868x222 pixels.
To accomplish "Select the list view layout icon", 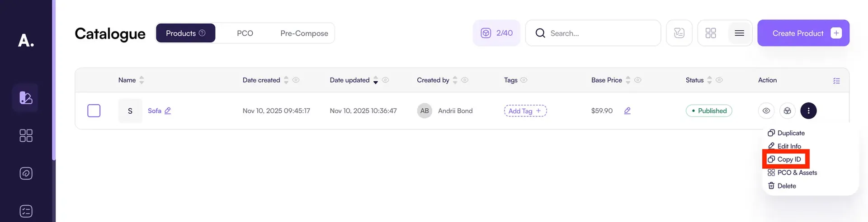I will (x=739, y=33).
